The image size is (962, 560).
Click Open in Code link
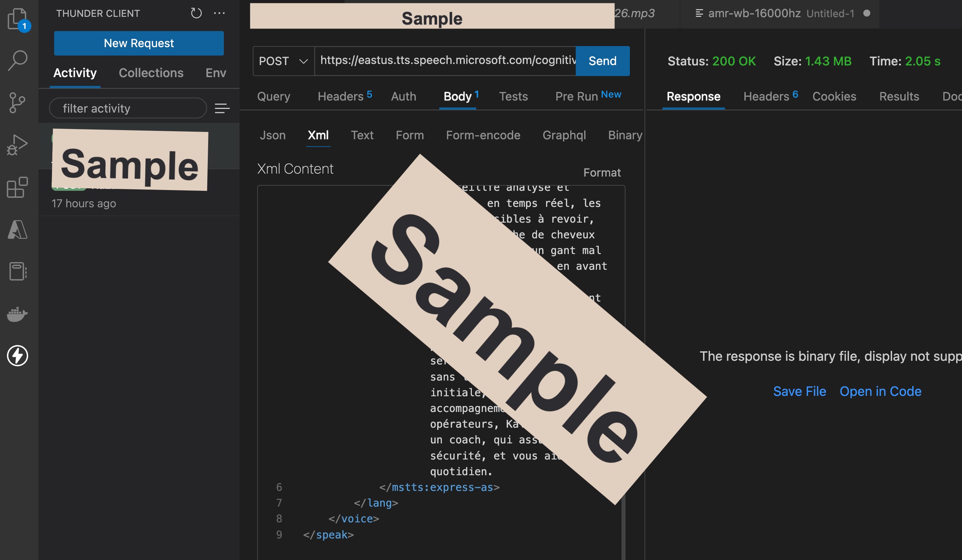(x=880, y=391)
